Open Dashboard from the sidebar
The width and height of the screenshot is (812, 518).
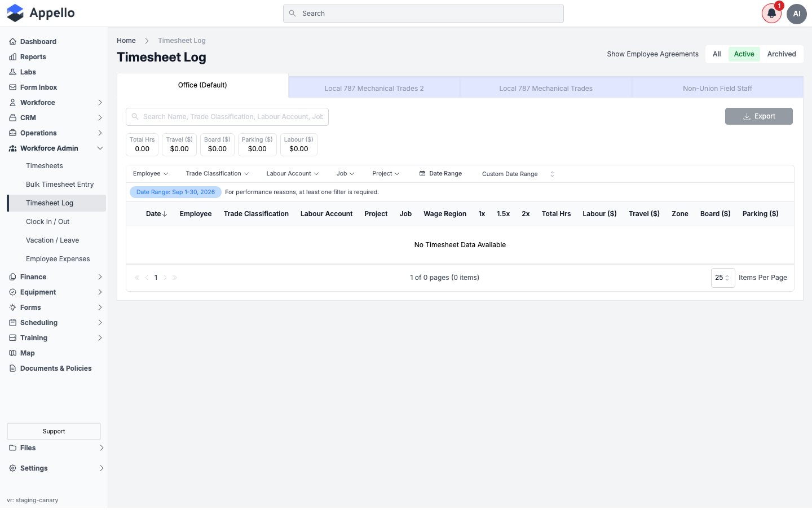pyautogui.click(x=38, y=42)
